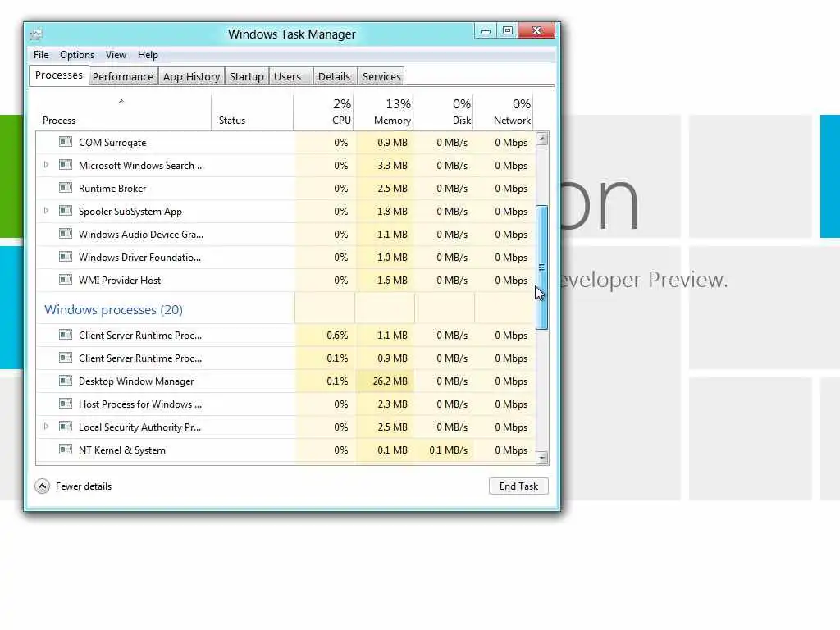Viewport: 840px width, 630px height.
Task: Expand the Local Security Authority process
Action: (46, 427)
